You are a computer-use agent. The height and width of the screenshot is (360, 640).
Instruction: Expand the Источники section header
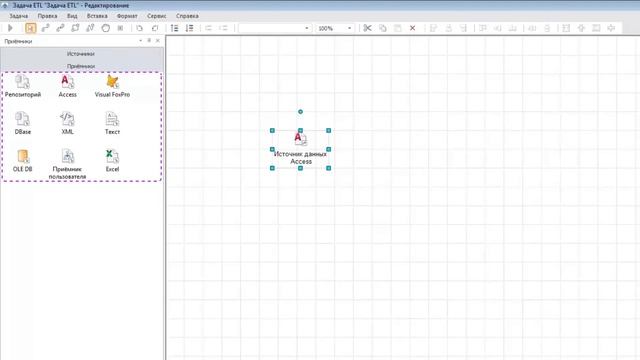pos(81,53)
